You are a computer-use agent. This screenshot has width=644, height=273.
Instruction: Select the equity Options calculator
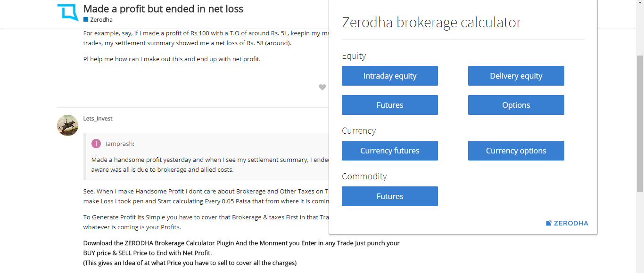click(x=516, y=105)
